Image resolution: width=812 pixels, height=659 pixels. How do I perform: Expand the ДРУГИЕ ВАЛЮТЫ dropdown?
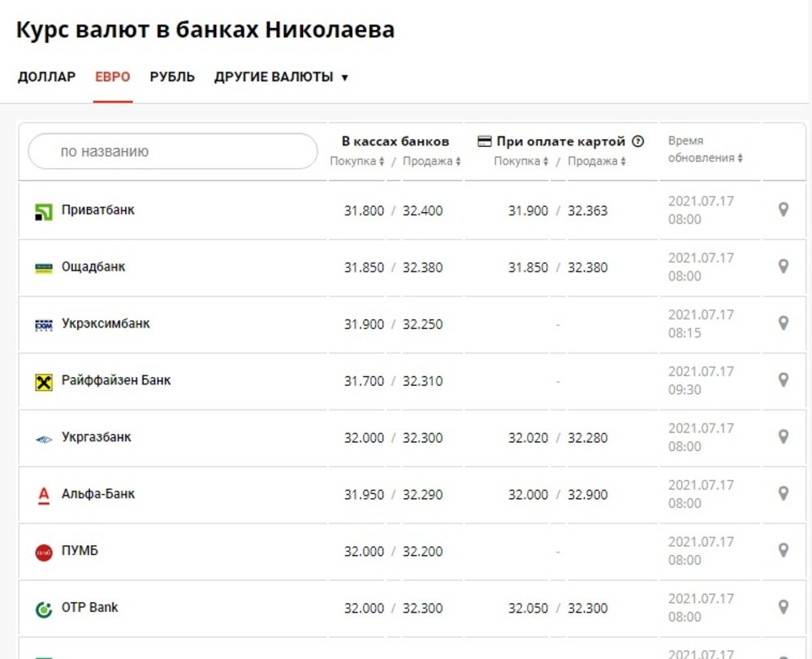click(281, 77)
